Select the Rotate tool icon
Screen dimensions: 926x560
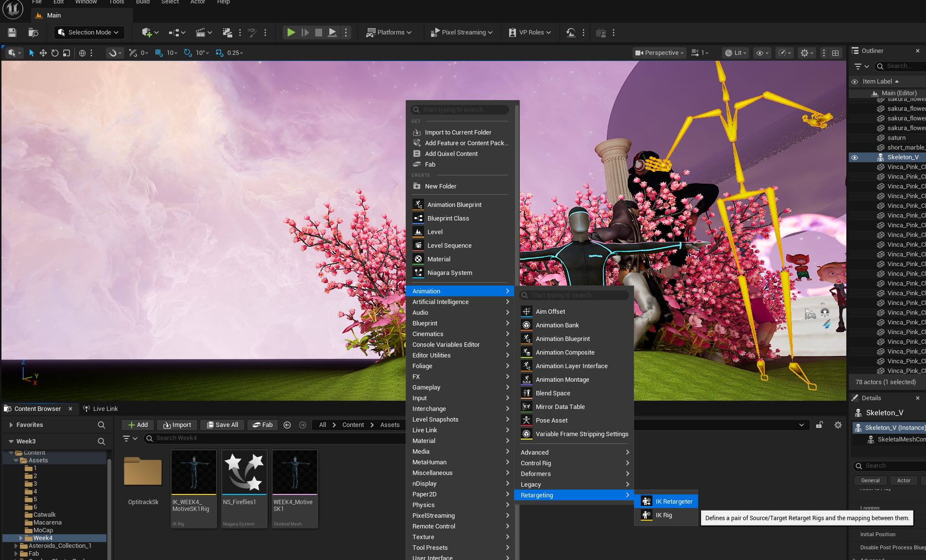(x=55, y=53)
